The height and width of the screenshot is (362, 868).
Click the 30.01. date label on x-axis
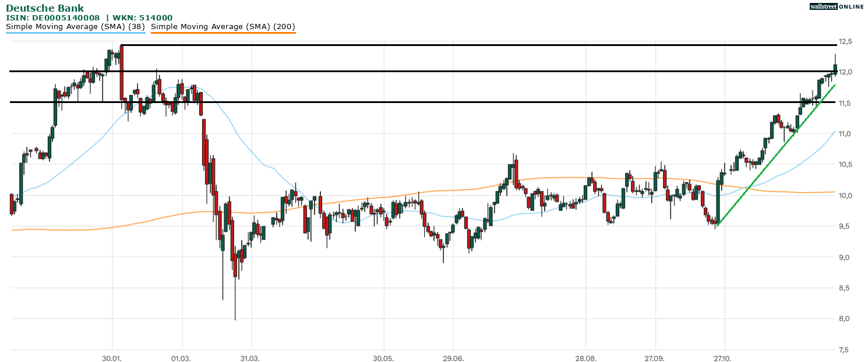click(x=111, y=357)
